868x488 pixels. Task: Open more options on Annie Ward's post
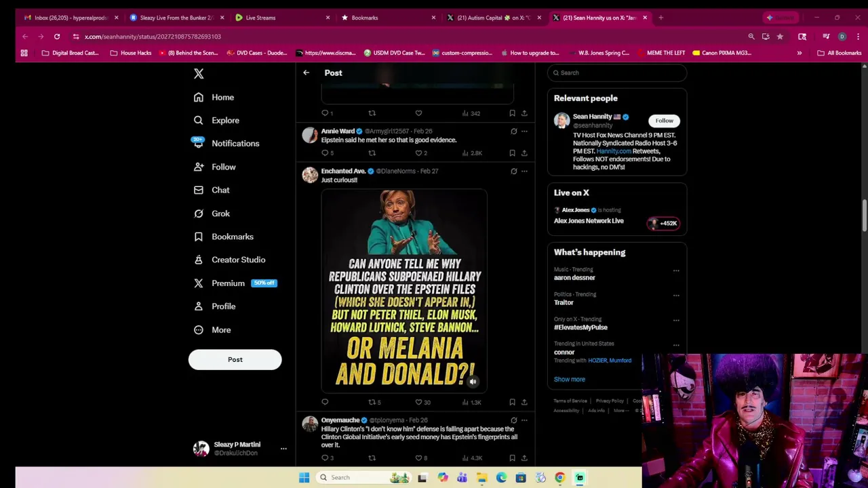coord(524,131)
